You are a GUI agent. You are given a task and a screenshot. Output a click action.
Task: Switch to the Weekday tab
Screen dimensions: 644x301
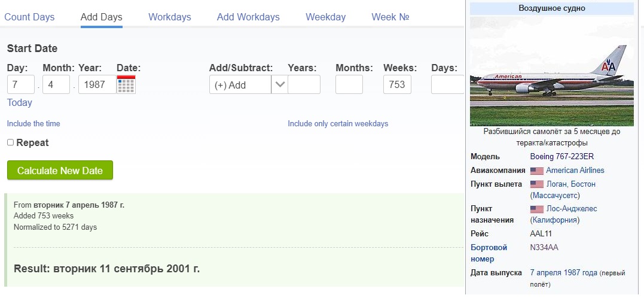[x=326, y=17]
